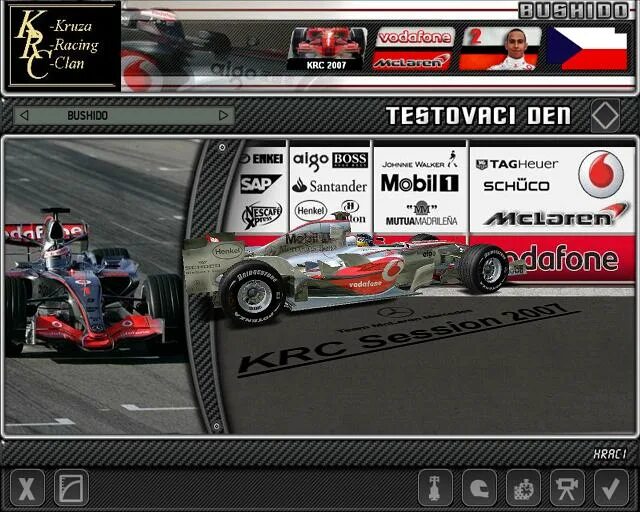The height and width of the screenshot is (512, 640).
Task: Open the helmet driver icon
Action: coord(479,487)
